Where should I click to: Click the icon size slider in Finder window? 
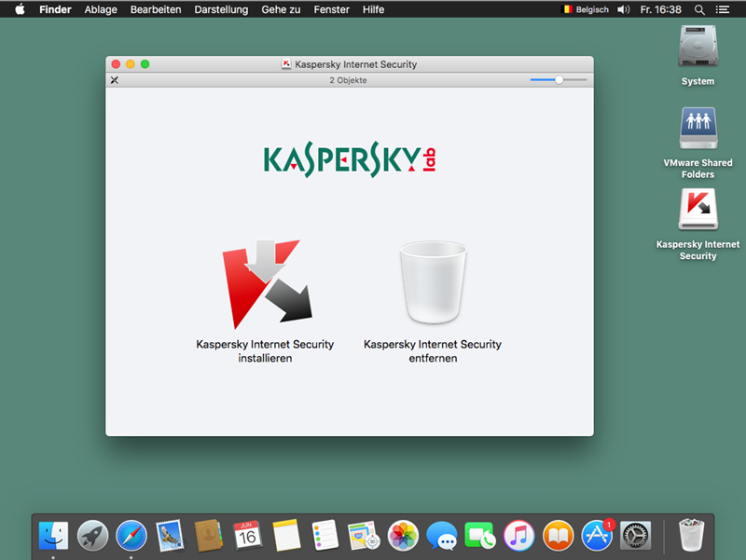(559, 80)
